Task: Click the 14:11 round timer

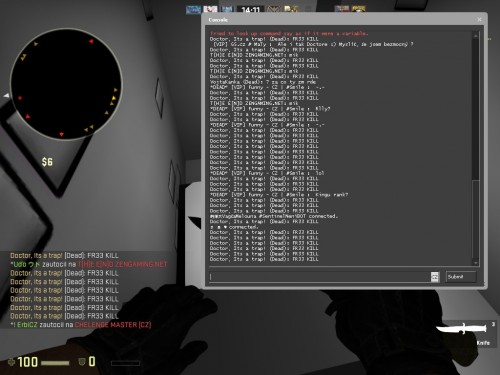Action: click(250, 9)
